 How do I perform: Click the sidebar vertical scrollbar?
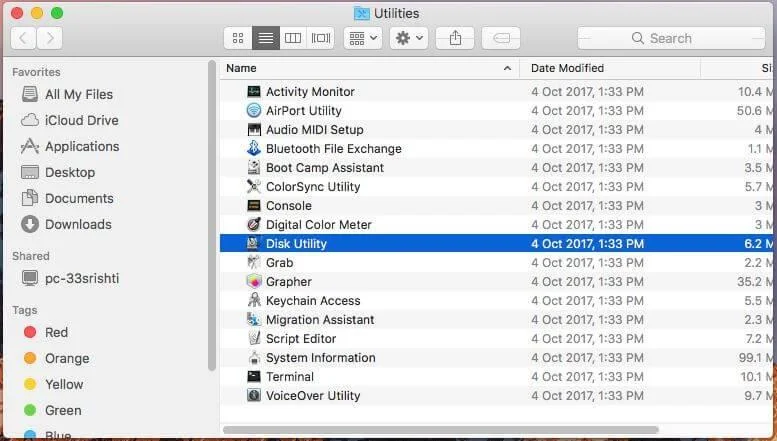[212, 216]
